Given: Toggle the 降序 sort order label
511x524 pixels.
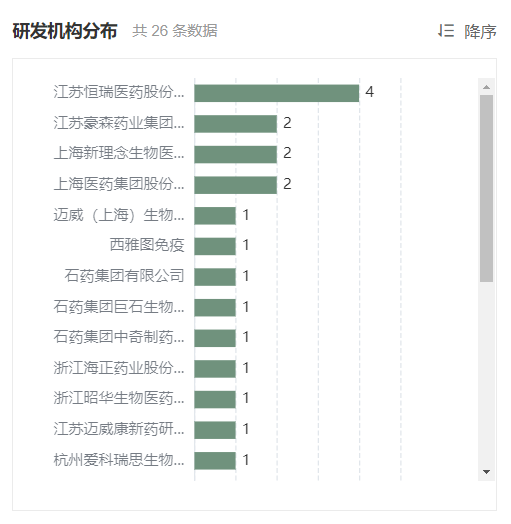Looking at the screenshot, I should tap(480, 31).
